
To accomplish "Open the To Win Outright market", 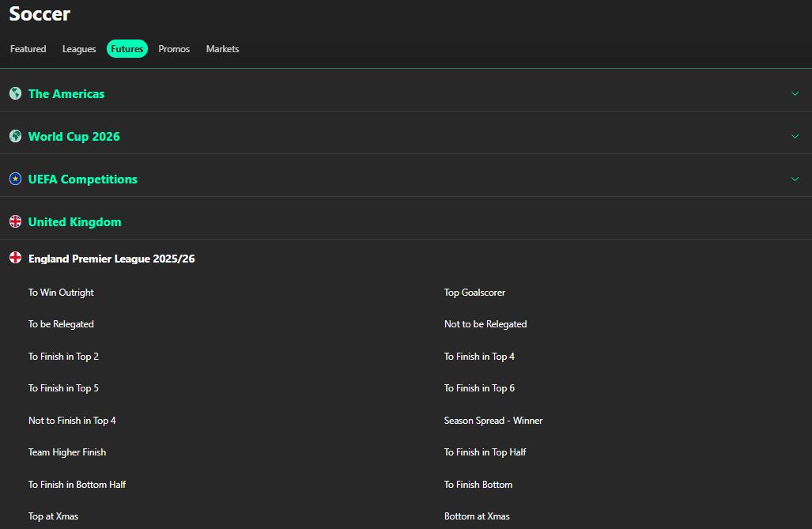I will (x=61, y=292).
